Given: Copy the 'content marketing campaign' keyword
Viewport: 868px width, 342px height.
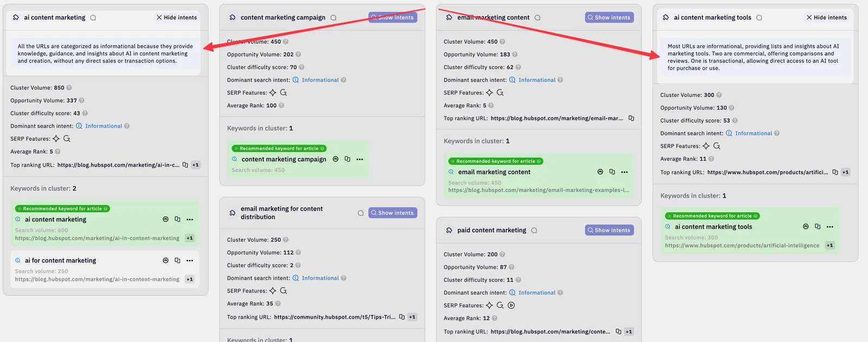Looking at the screenshot, I should [x=347, y=159].
